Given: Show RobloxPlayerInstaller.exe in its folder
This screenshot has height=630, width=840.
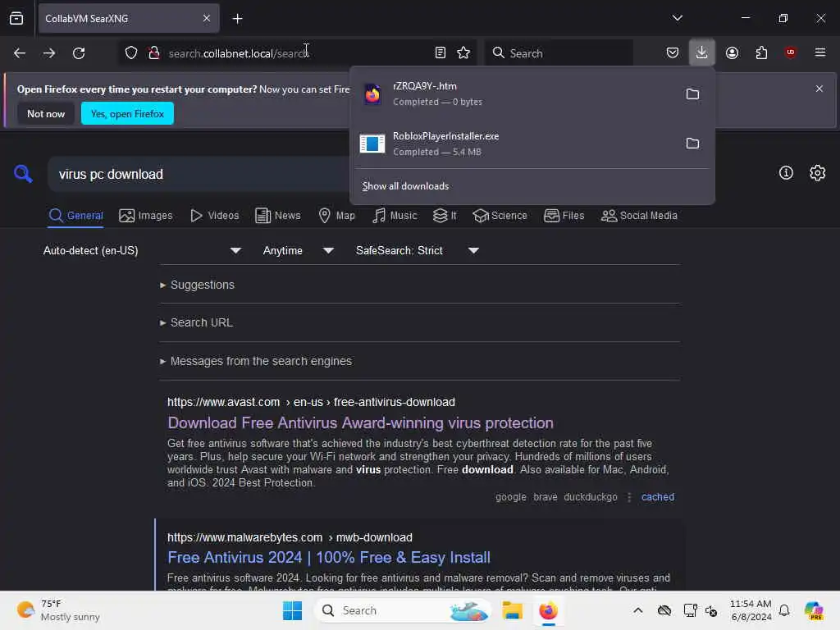Looking at the screenshot, I should [692, 143].
